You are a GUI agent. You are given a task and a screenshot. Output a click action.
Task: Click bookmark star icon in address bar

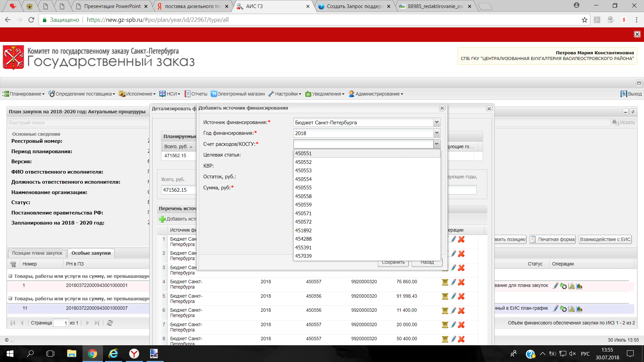point(584,20)
